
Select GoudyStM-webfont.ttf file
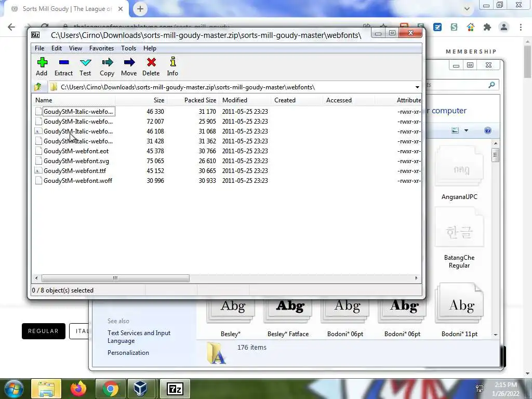tap(75, 170)
